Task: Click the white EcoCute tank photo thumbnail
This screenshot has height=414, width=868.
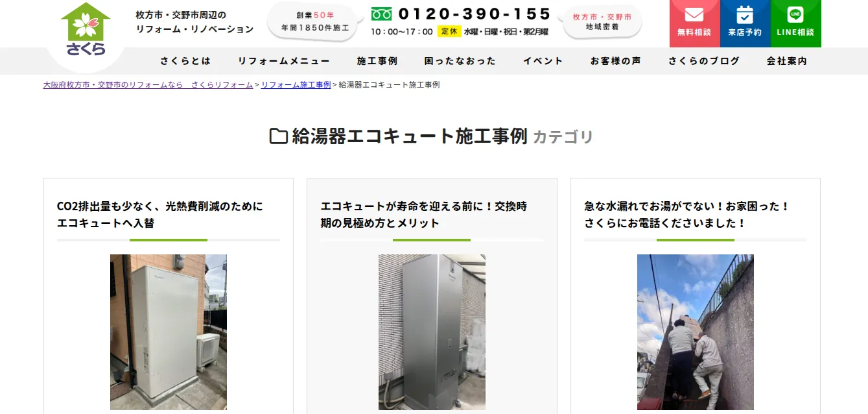Action: 169,332
